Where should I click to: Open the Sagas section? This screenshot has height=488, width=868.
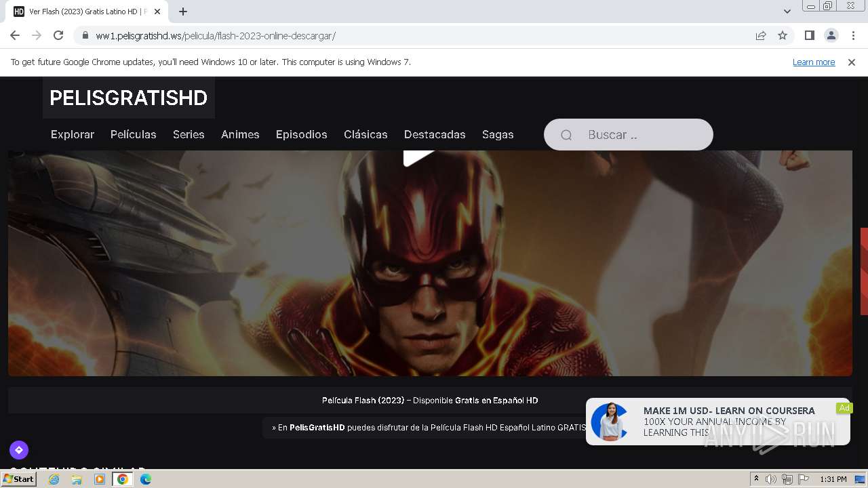(498, 134)
